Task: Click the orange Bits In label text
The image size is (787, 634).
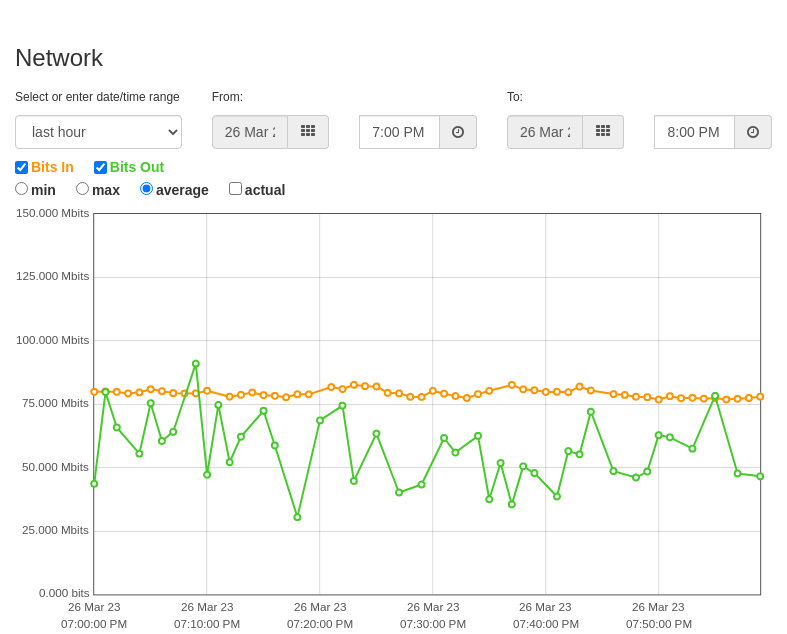Action: pyautogui.click(x=52, y=167)
